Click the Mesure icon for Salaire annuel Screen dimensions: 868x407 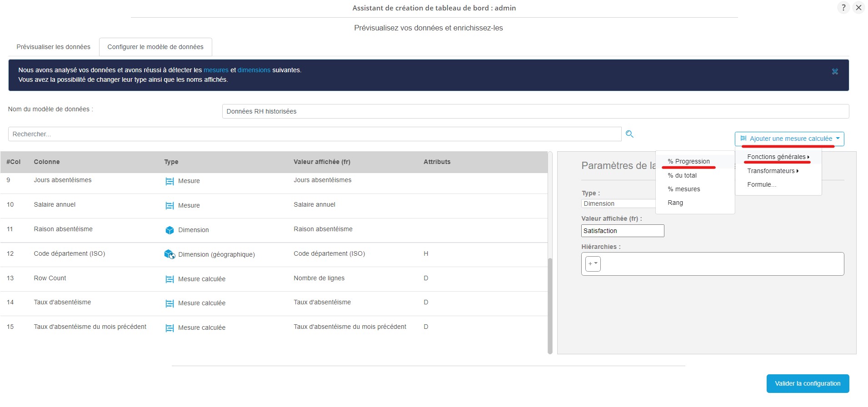point(170,206)
